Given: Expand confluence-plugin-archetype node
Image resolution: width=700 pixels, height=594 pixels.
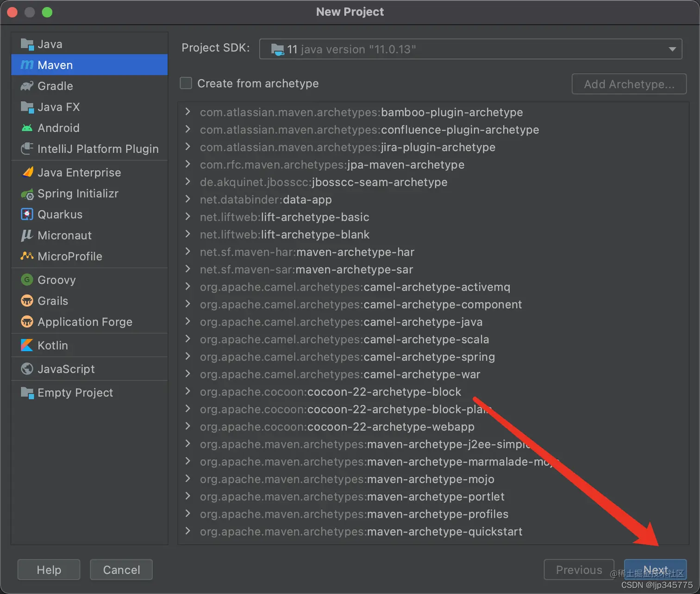Looking at the screenshot, I should (x=187, y=129).
